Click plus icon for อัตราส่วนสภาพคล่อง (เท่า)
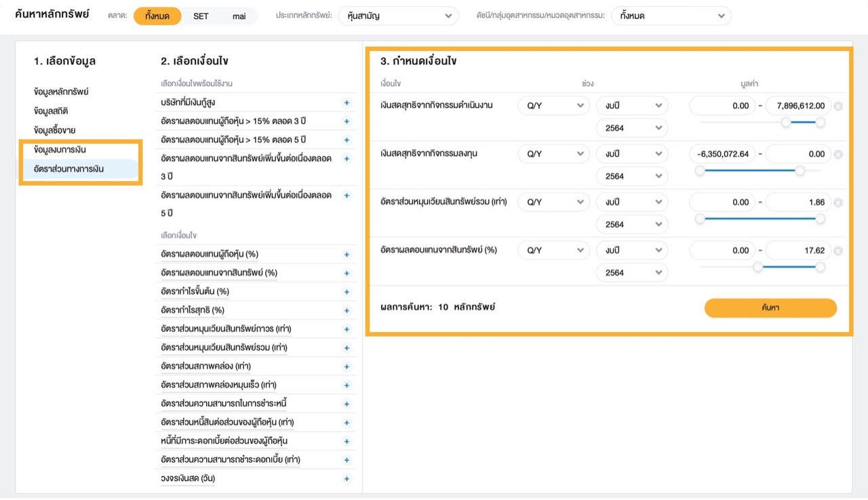This screenshot has width=868, height=500. pyautogui.click(x=347, y=367)
